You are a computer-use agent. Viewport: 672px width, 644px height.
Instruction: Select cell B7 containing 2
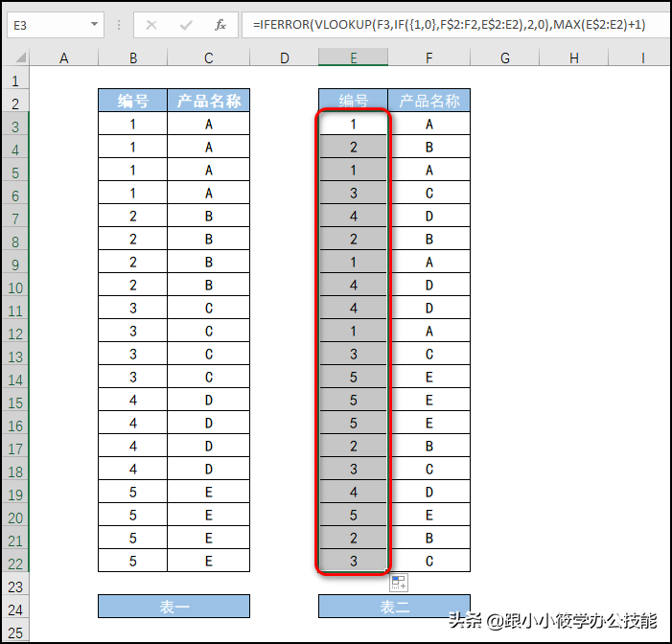click(133, 216)
